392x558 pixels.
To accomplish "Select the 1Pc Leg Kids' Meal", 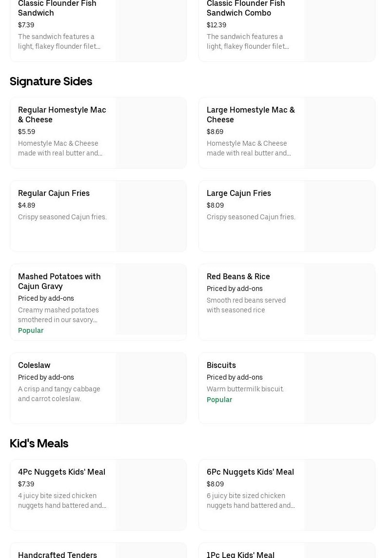I will (240, 554).
